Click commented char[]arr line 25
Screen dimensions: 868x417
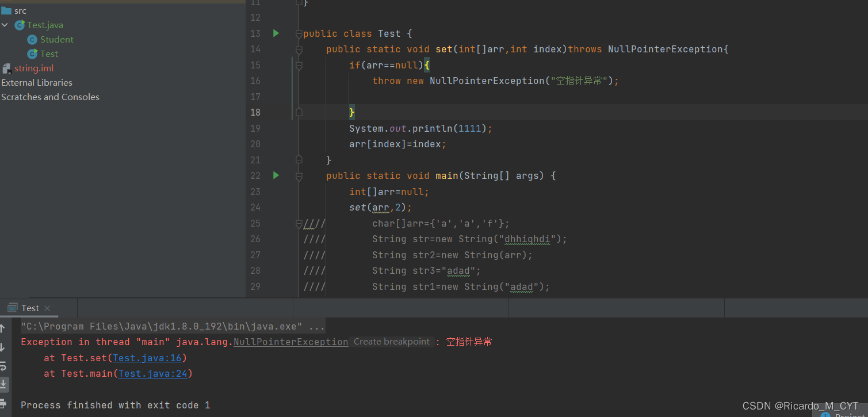(441, 223)
